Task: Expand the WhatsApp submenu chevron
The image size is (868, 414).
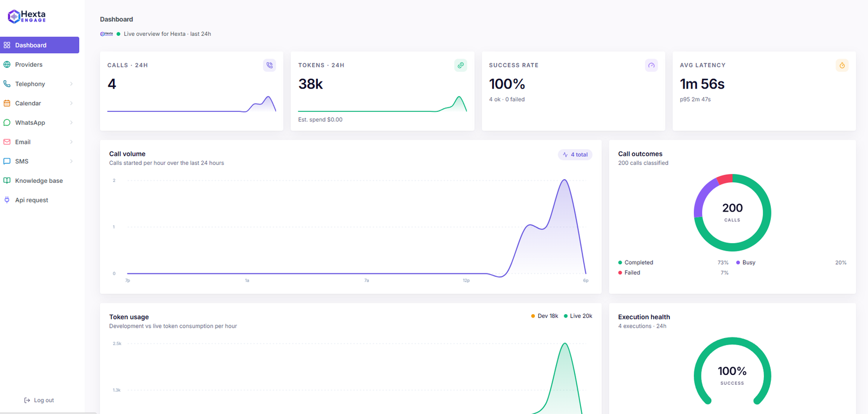Action: tap(71, 123)
